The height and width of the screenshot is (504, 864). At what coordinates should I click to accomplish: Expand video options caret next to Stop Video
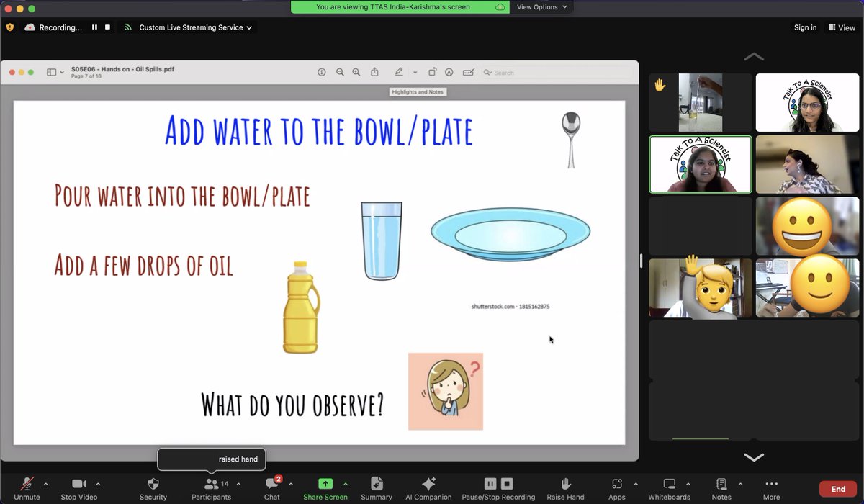tap(98, 484)
